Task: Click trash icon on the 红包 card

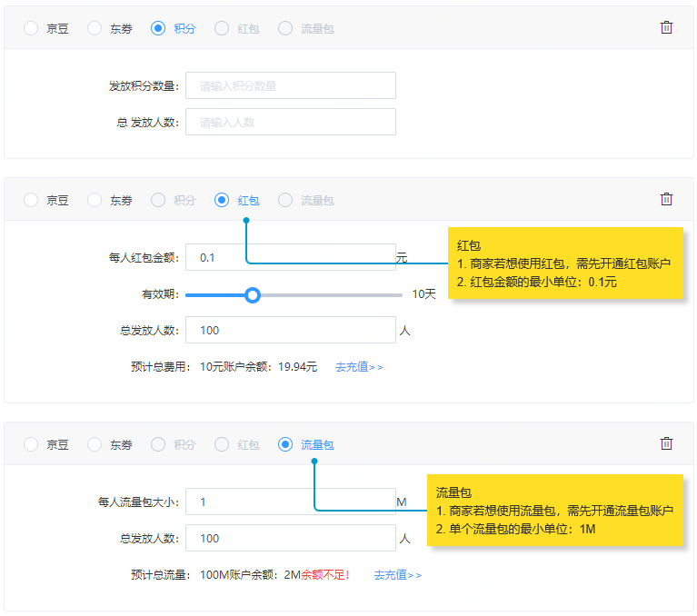Action: [666, 199]
